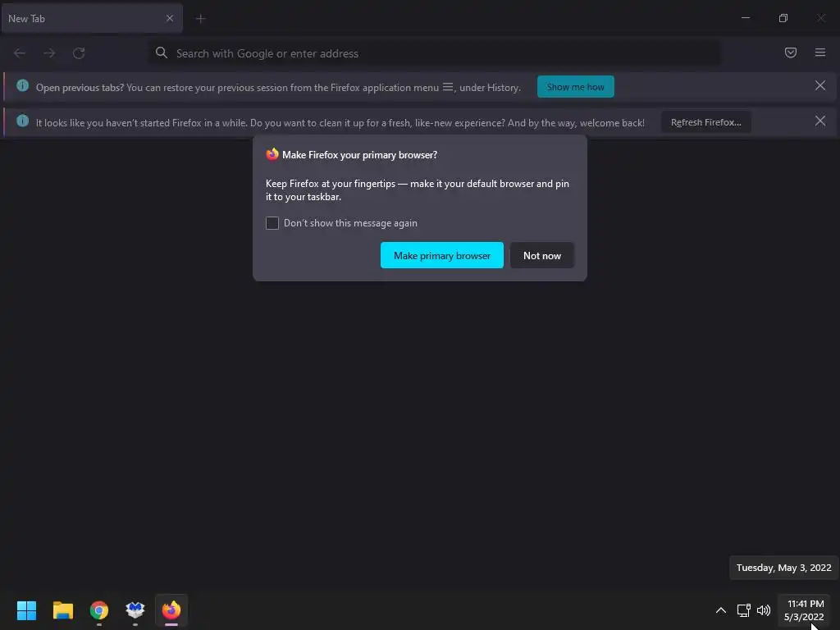The width and height of the screenshot is (840, 630).
Task: Click the address bar search field
Action: pyautogui.click(x=434, y=53)
